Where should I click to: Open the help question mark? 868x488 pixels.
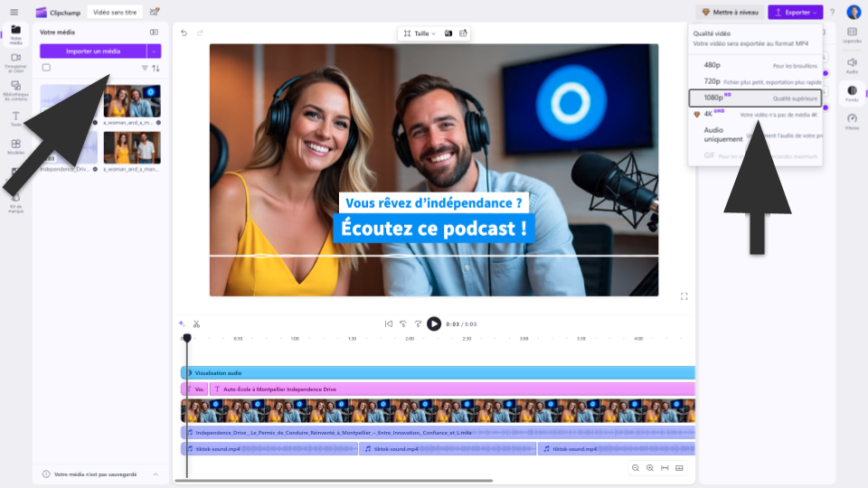pyautogui.click(x=832, y=12)
